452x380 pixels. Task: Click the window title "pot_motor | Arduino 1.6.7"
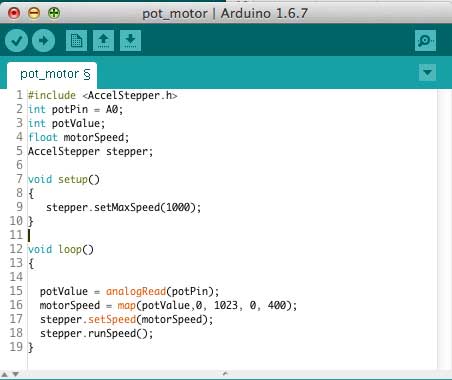tap(225, 14)
